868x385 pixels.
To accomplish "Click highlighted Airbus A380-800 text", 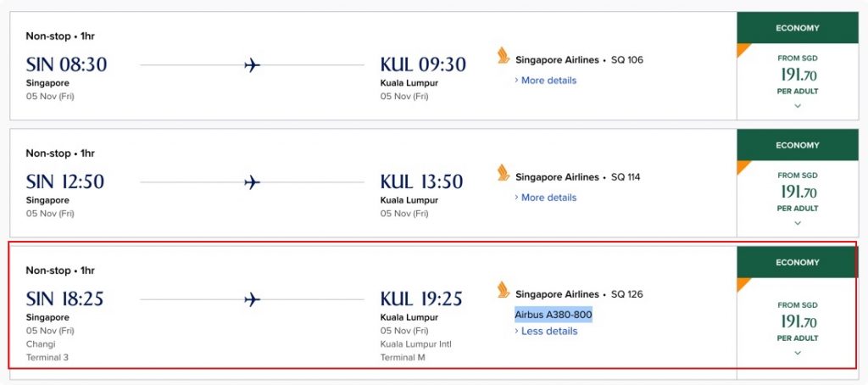I will [554, 315].
